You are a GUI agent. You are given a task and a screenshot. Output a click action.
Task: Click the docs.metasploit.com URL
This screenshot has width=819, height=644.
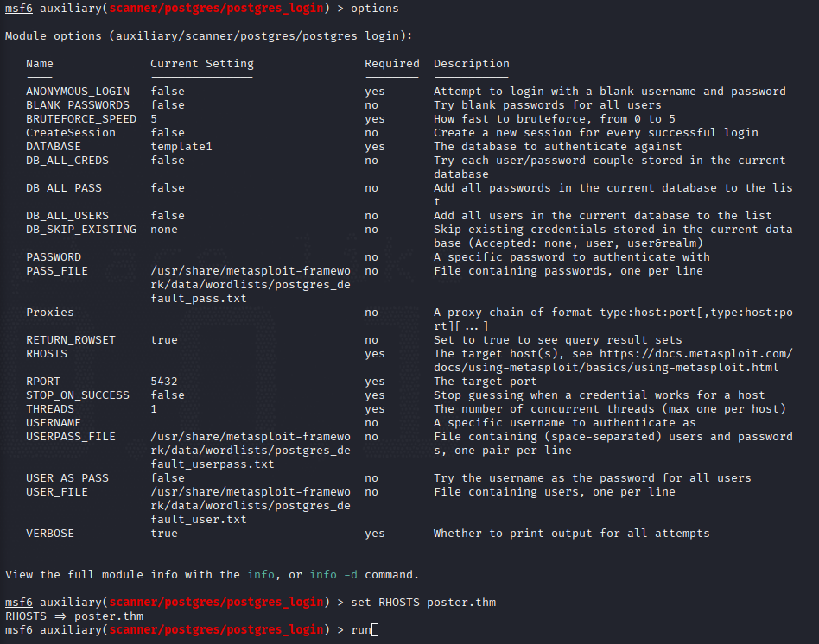pyautogui.click(x=613, y=361)
